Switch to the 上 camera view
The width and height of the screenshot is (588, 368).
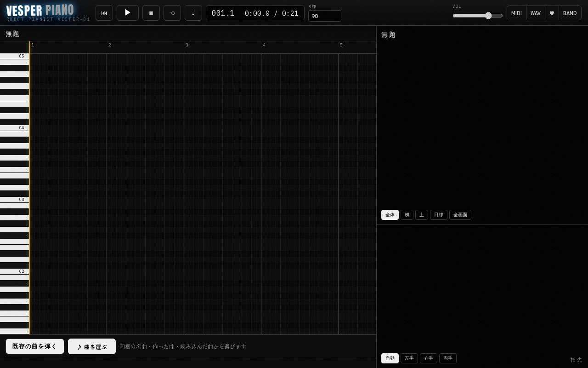pyautogui.click(x=422, y=215)
